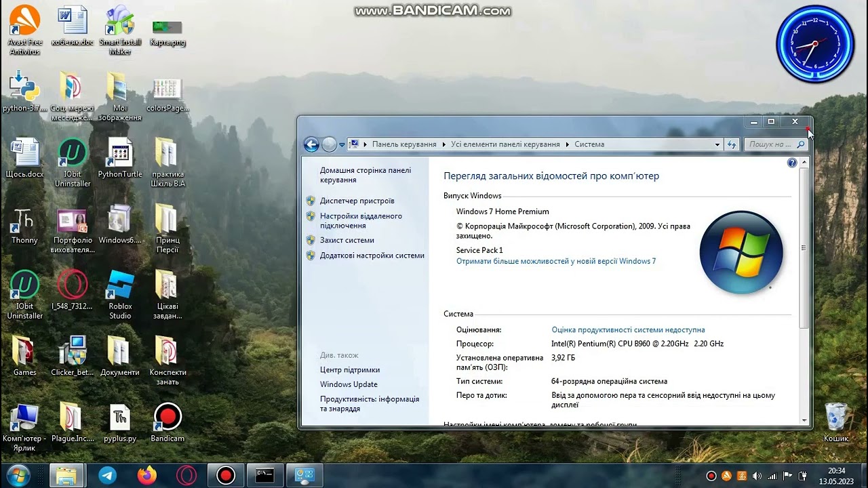868x488 pixels.
Task: Select the python-3.7 installer icon
Action: [24, 91]
